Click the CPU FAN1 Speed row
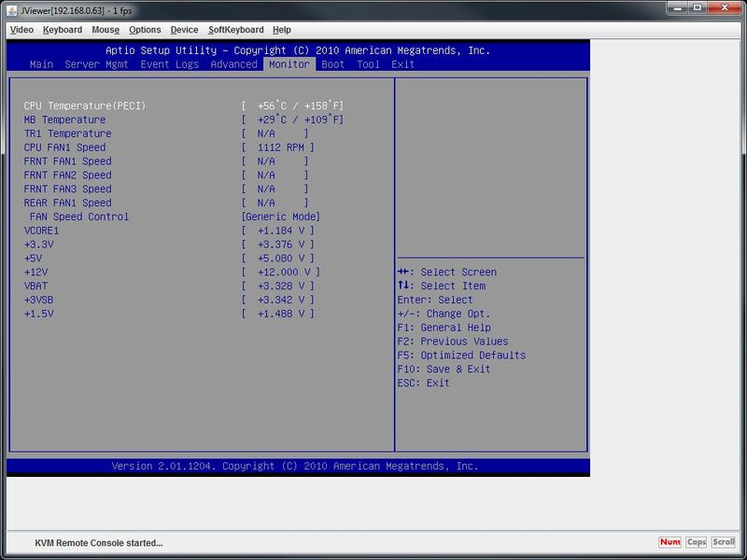The image size is (747, 560). pyautogui.click(x=64, y=147)
